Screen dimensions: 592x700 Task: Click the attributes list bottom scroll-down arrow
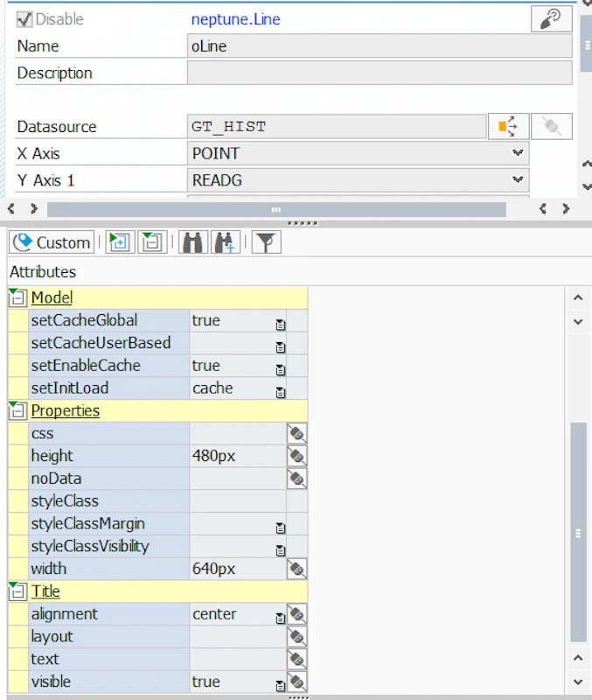pos(578,682)
